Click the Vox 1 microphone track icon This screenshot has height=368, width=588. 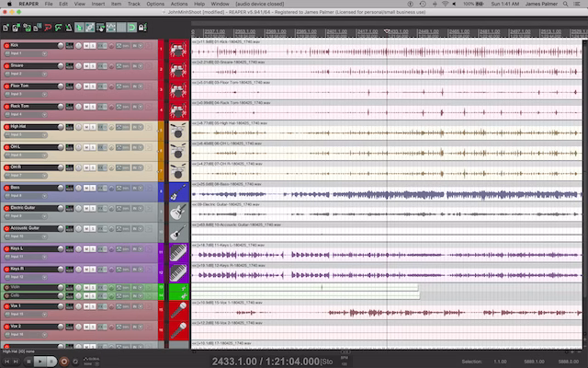[178, 310]
